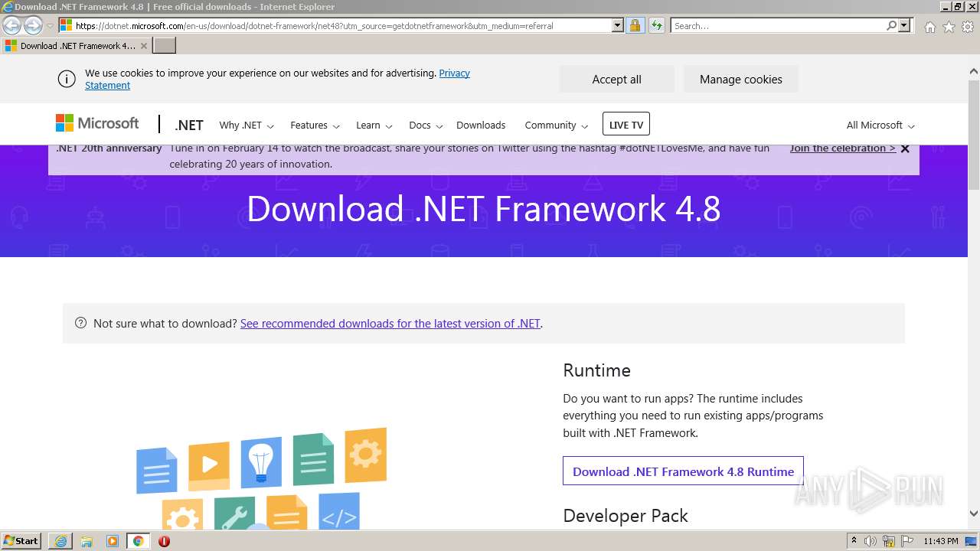The image size is (980, 551).
Task: Open Internet Explorer from the taskbar
Action: (x=60, y=541)
